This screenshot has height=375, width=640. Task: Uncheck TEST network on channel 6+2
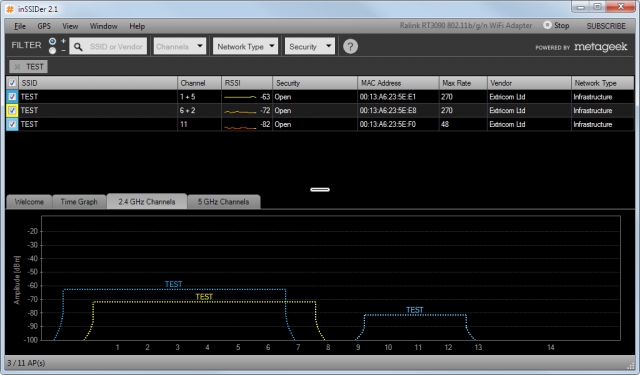coord(12,111)
